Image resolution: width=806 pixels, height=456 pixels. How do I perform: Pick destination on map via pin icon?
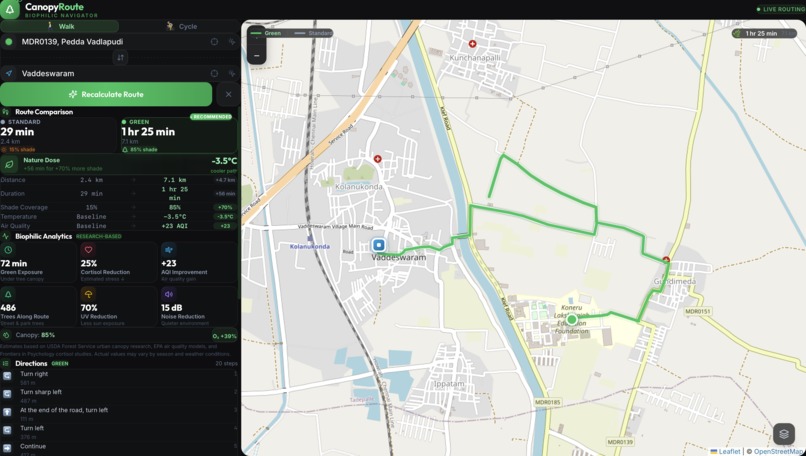[232, 74]
